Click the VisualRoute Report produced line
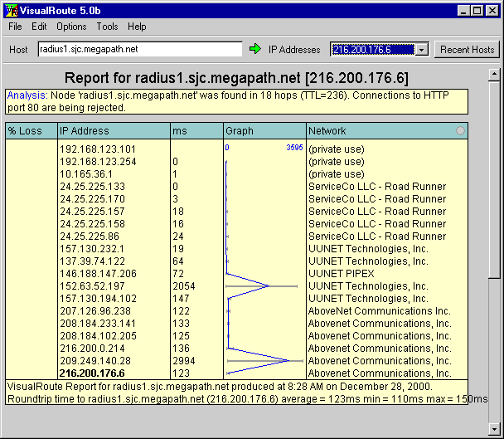 click(220, 387)
